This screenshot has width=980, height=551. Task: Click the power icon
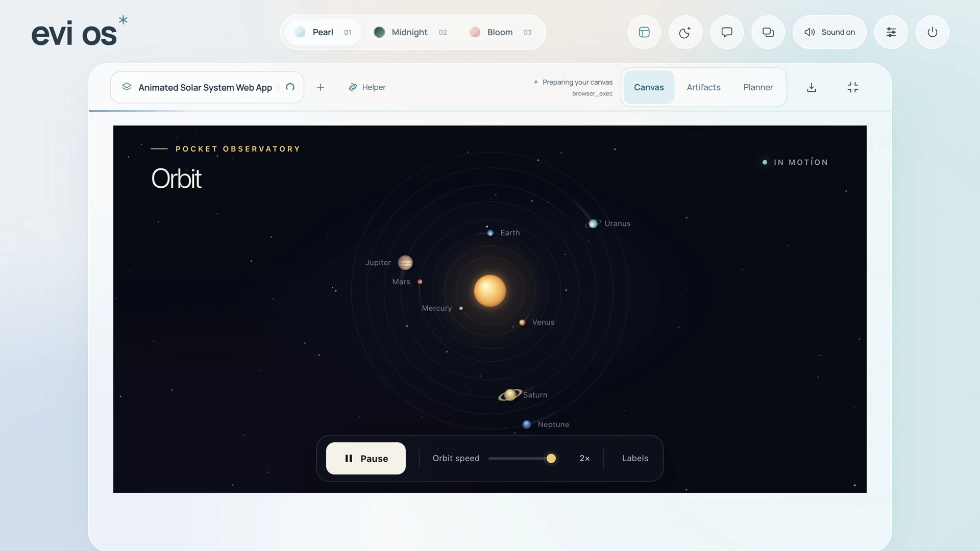(x=933, y=32)
